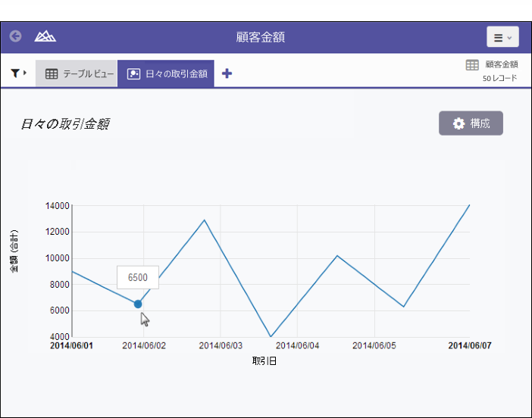Click the 金額 (合計) y-axis title
The width and height of the screenshot is (532, 418).
(x=14, y=251)
